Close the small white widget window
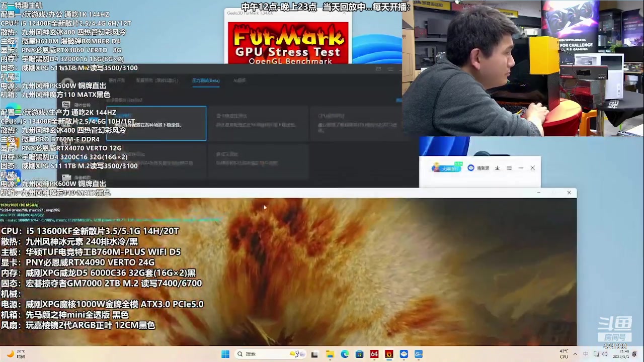 click(x=532, y=168)
